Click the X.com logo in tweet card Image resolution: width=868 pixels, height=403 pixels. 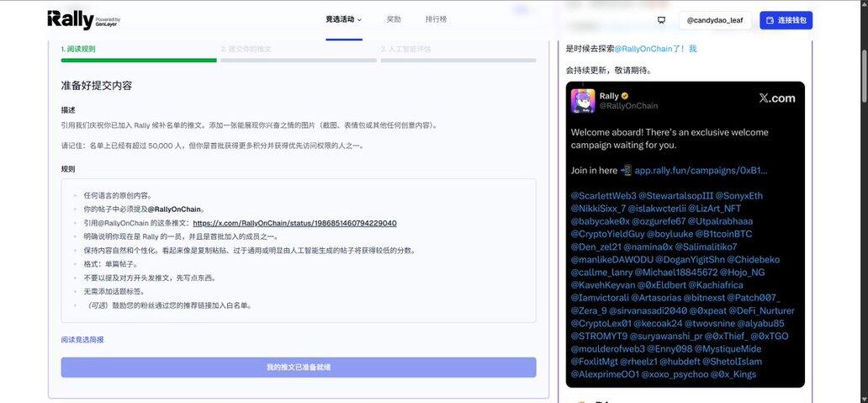coord(776,98)
